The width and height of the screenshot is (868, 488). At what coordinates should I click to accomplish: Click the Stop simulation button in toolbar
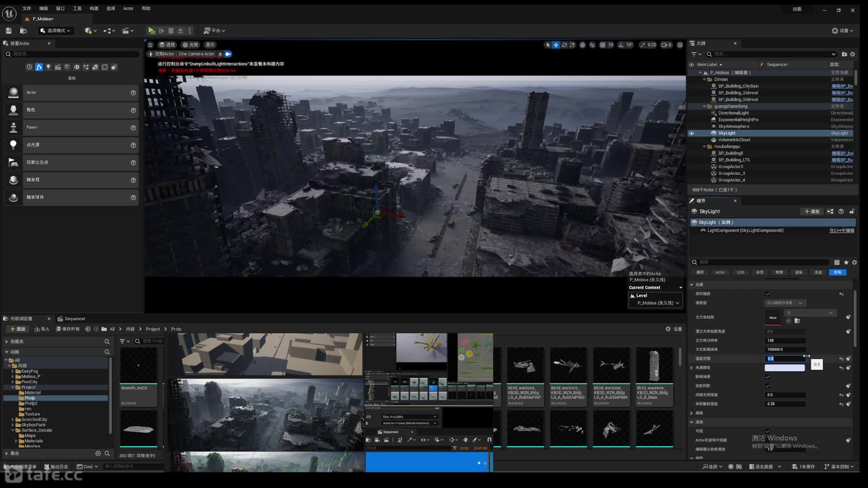click(x=171, y=31)
